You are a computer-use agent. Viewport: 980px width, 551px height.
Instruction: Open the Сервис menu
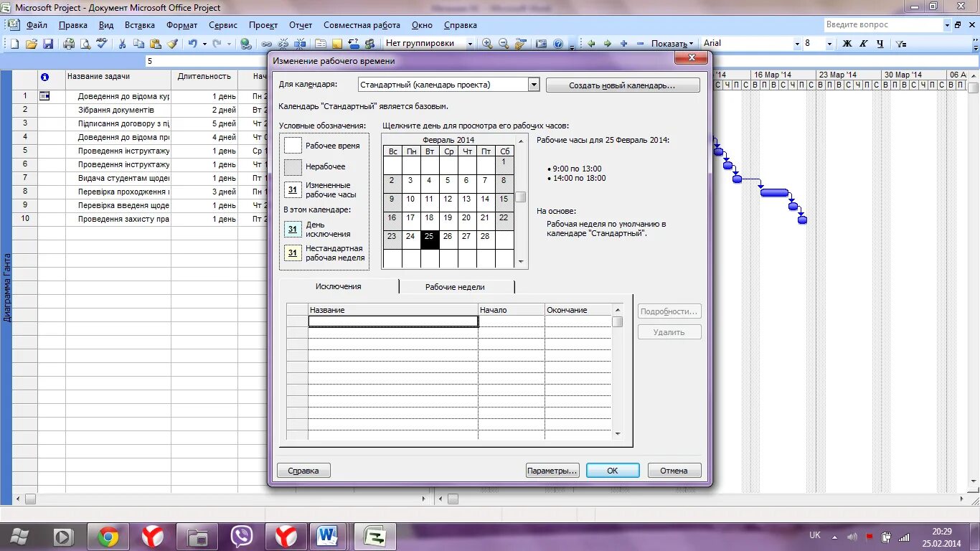pos(223,25)
